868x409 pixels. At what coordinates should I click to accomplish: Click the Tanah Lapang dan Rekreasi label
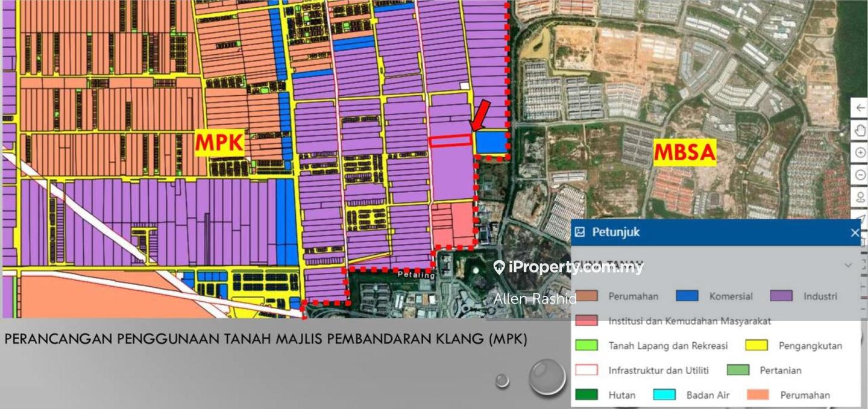tap(668, 346)
